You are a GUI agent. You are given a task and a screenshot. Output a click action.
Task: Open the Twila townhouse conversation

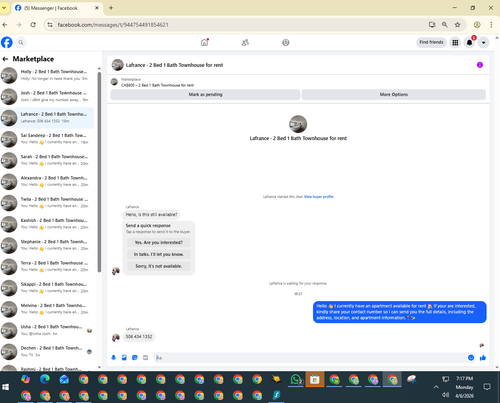[x=47, y=203]
